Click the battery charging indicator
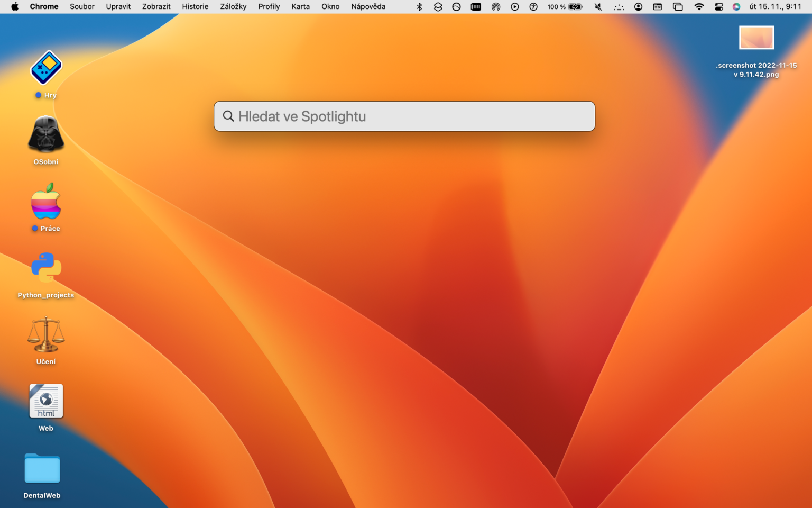The image size is (812, 508). point(575,7)
